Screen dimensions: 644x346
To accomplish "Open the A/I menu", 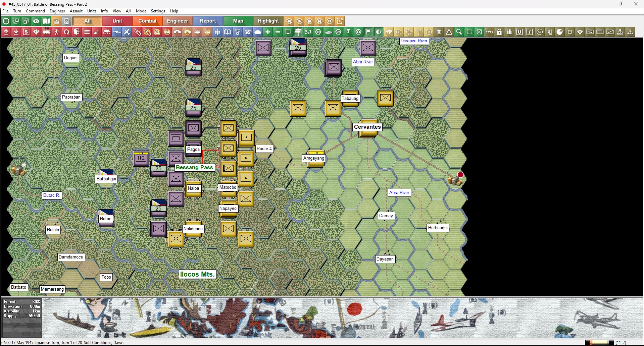I will [x=128, y=11].
